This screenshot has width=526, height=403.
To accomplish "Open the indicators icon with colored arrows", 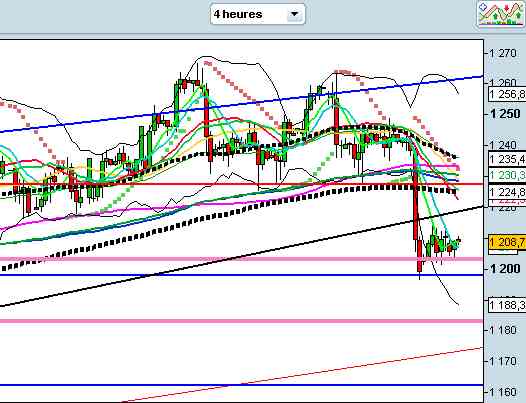I will click(502, 14).
